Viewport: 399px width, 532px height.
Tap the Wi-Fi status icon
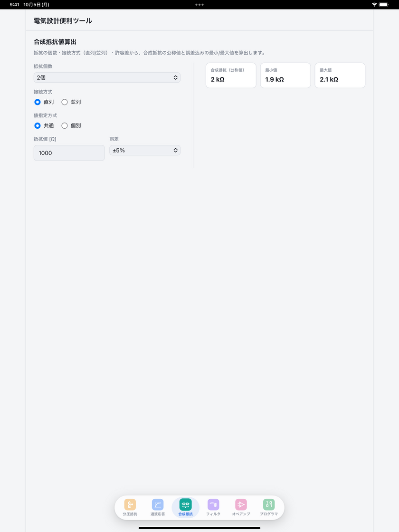pos(374,5)
